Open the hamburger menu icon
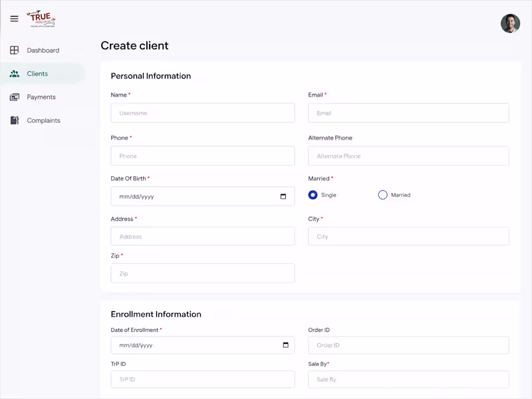The width and height of the screenshot is (532, 399). (14, 19)
